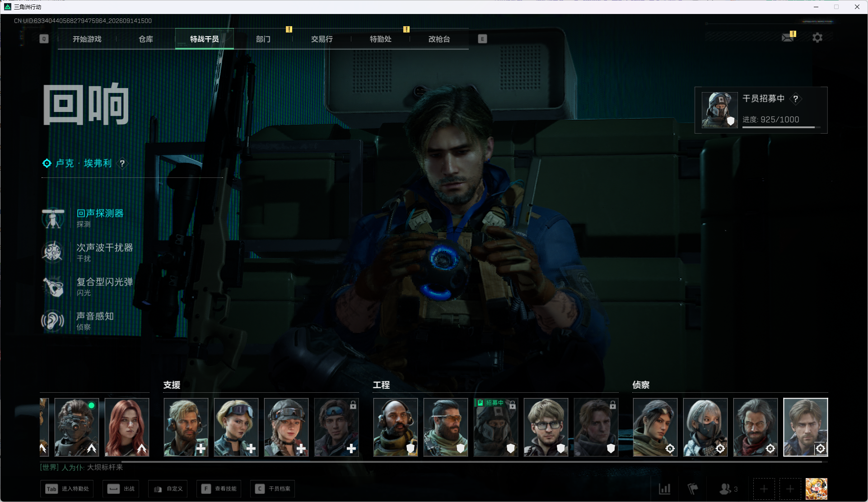Open the settings gear
This screenshot has height=502, width=868.
pyautogui.click(x=817, y=37)
